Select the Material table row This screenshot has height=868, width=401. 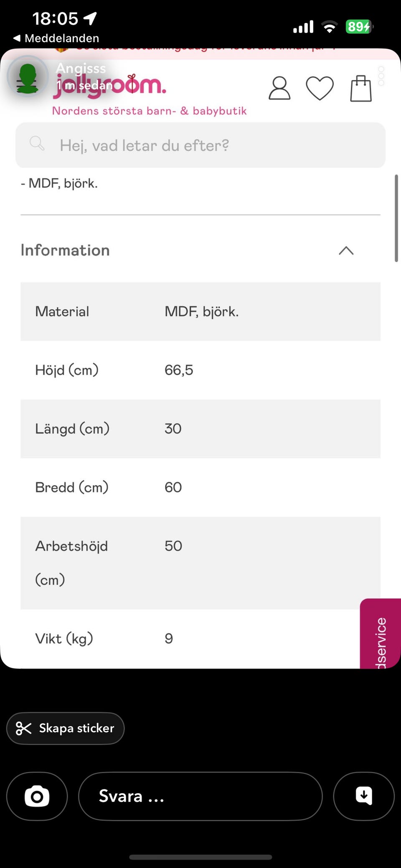pyautogui.click(x=200, y=312)
